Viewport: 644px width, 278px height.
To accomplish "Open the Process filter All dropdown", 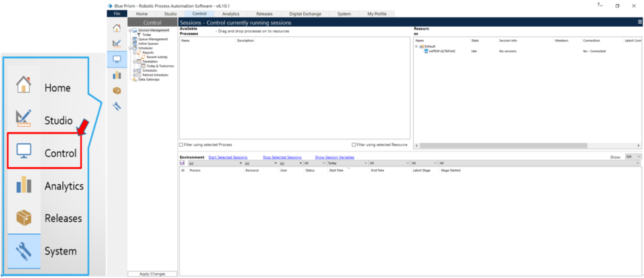I will pos(215,163).
